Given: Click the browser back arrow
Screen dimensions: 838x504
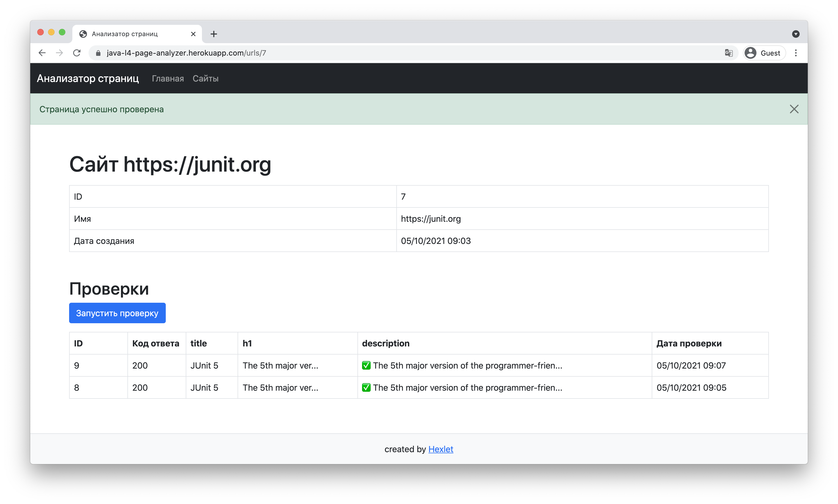Looking at the screenshot, I should (42, 53).
